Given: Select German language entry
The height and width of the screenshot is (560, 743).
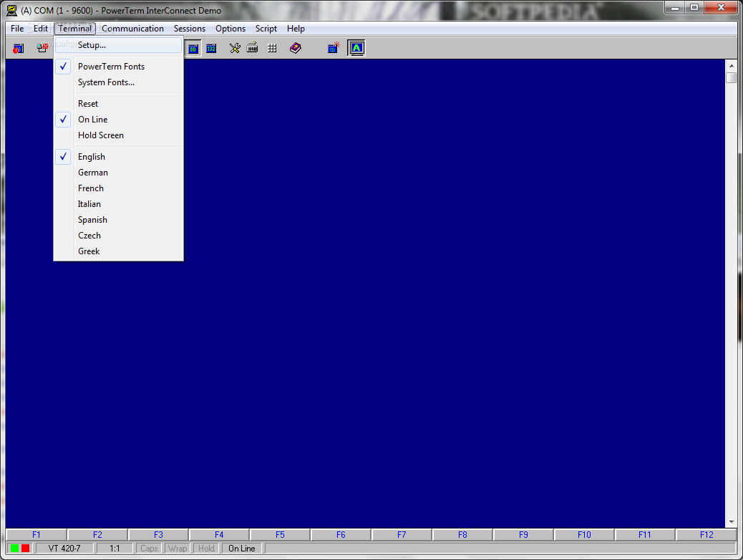Looking at the screenshot, I should click(x=118, y=173).
